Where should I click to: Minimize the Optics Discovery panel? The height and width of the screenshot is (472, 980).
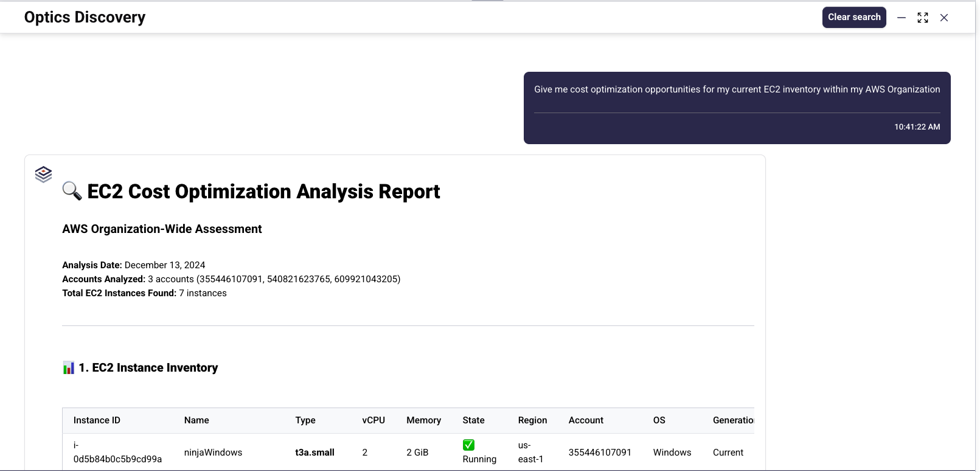[902, 18]
